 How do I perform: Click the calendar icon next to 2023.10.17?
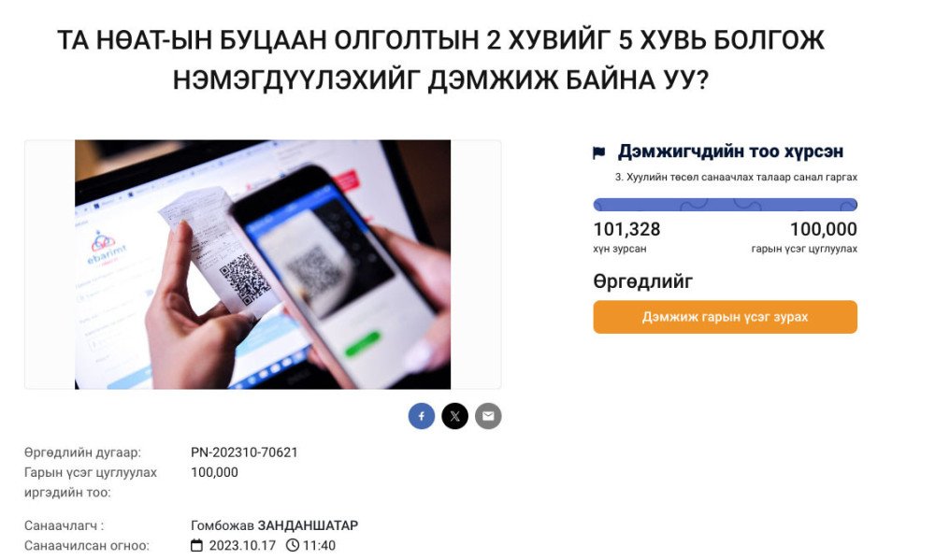point(196,545)
